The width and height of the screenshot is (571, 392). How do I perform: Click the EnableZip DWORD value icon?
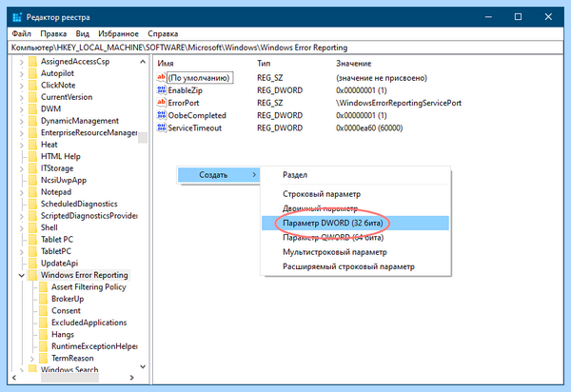[162, 89]
